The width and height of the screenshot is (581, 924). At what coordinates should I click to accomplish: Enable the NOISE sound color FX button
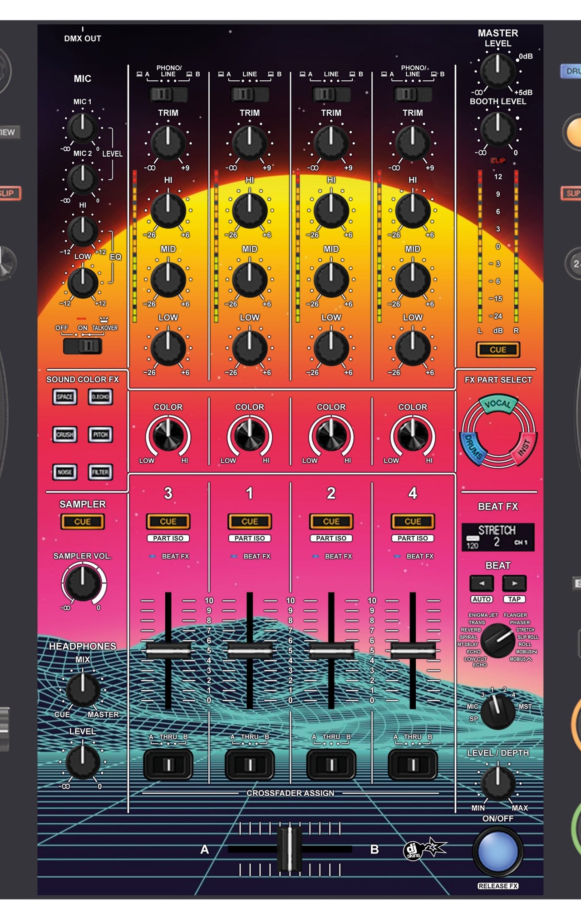click(64, 472)
